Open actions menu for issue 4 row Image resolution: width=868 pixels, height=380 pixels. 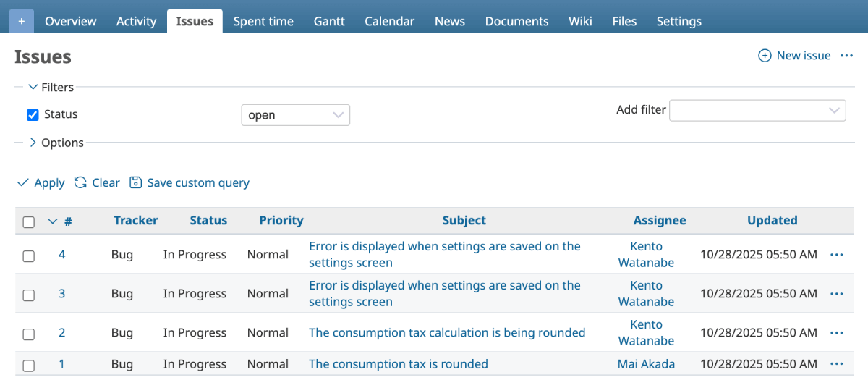click(837, 255)
